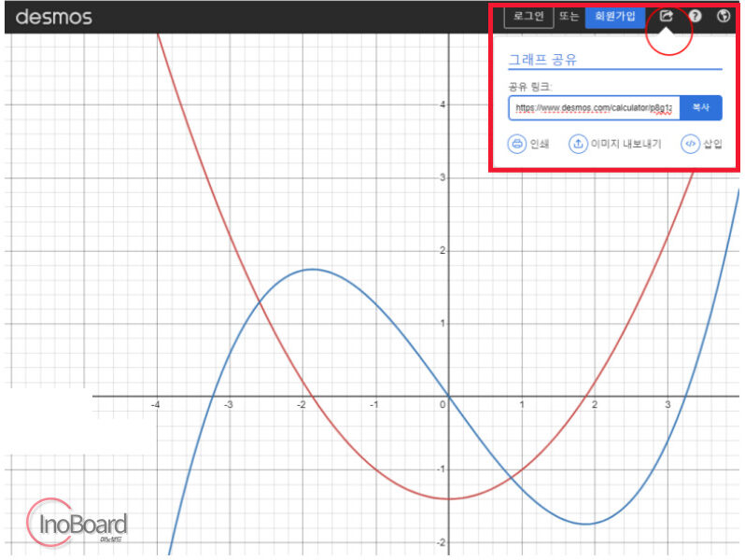Screen dimensions: 745x560
Task: Click the 또는 text in header
Action: pyautogui.click(x=569, y=17)
